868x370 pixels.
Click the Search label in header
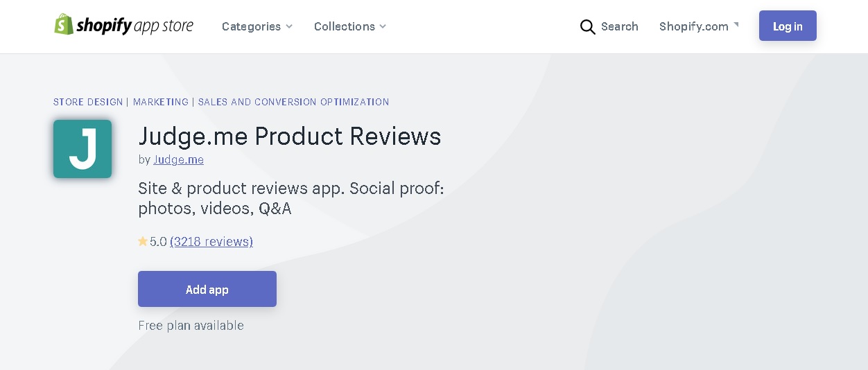pyautogui.click(x=620, y=26)
